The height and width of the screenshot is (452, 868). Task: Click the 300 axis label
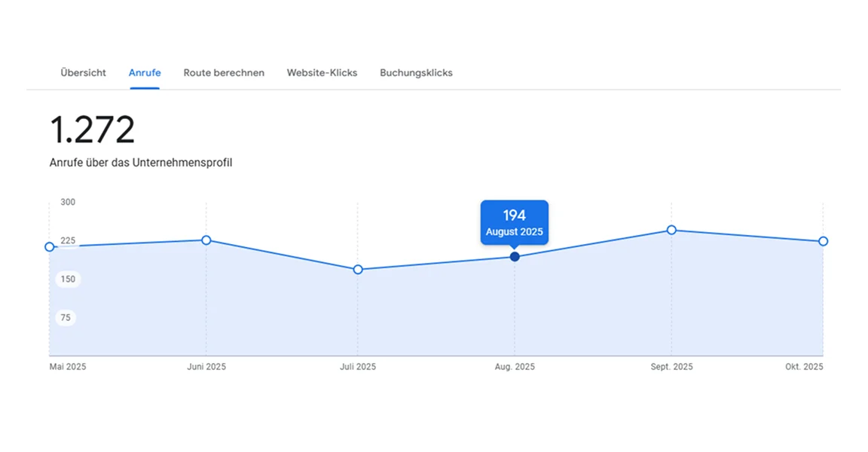point(67,202)
